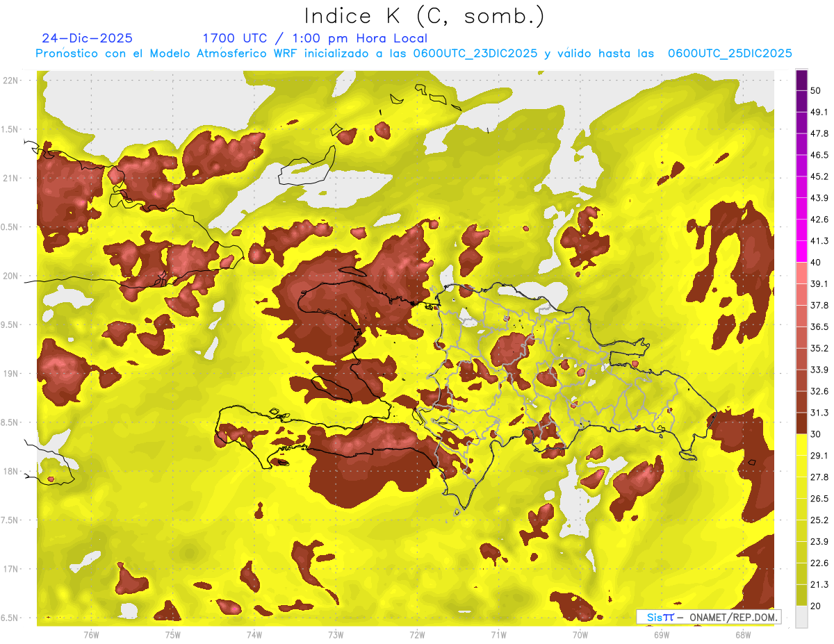Click the colorbar value "27.8"
The image size is (834, 644).
click(x=819, y=477)
